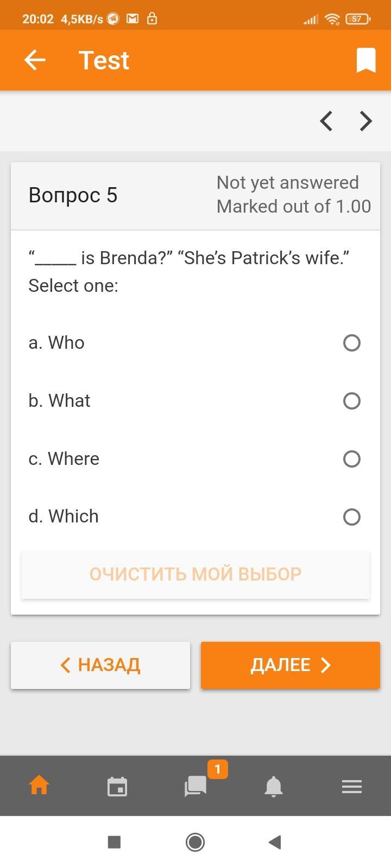Click ОЧИСТИТЬ МОЙ ВЫБОР button
391x868 pixels.
pos(195,575)
